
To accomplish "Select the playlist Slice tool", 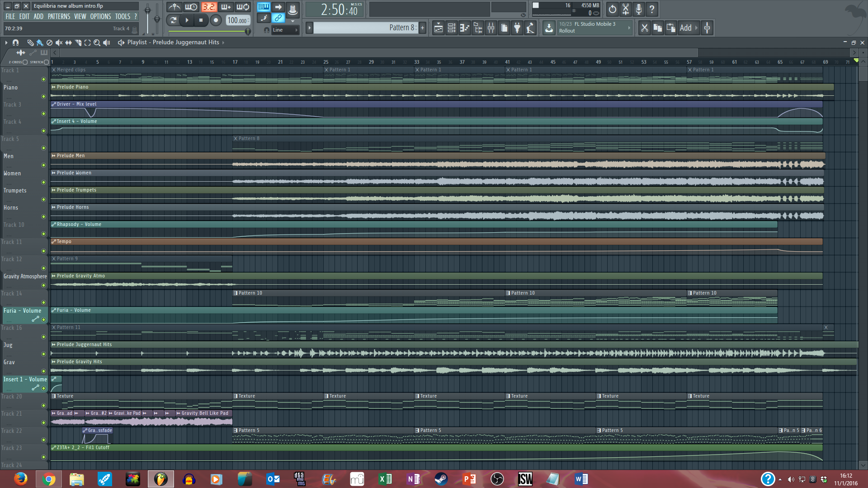I will tap(78, 42).
